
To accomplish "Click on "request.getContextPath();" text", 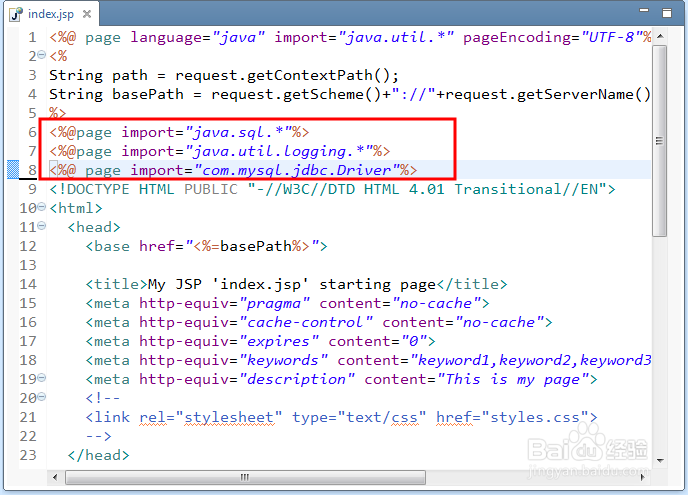I will coord(287,75).
